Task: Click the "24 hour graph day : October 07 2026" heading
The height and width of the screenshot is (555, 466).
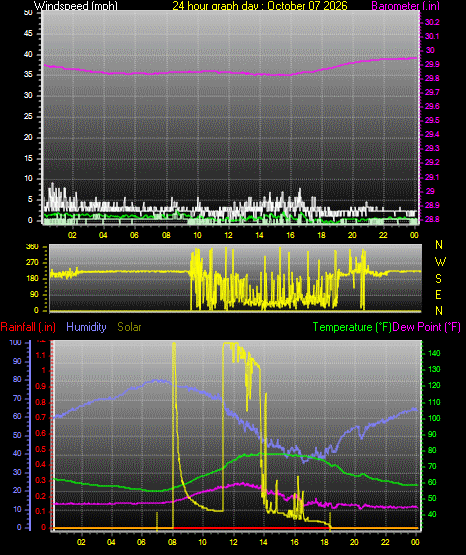Action: pyautogui.click(x=260, y=6)
